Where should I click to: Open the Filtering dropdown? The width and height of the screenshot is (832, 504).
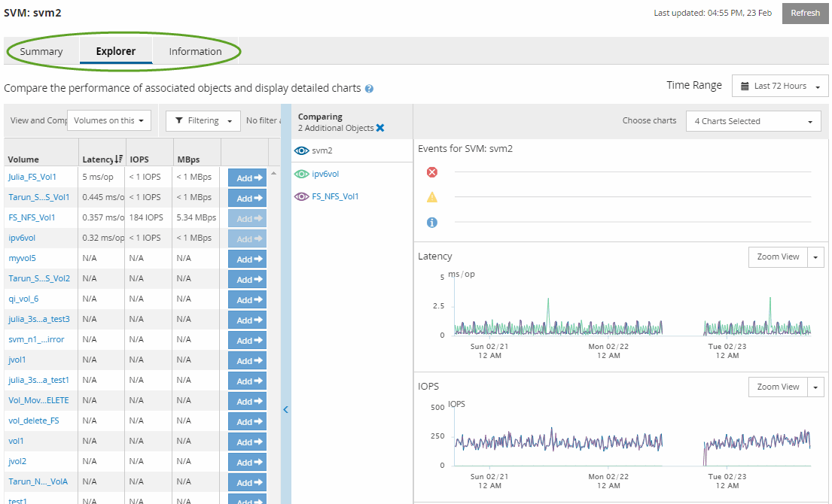pos(203,121)
